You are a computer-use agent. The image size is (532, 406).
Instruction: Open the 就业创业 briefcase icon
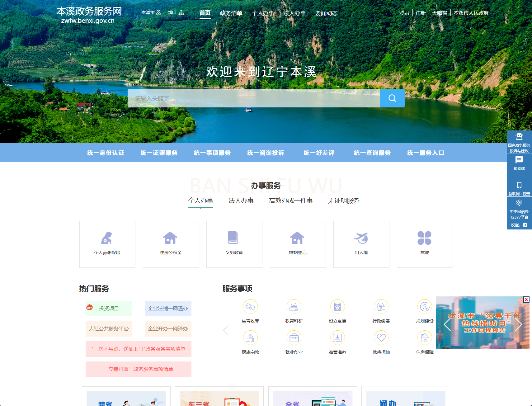[x=294, y=338]
